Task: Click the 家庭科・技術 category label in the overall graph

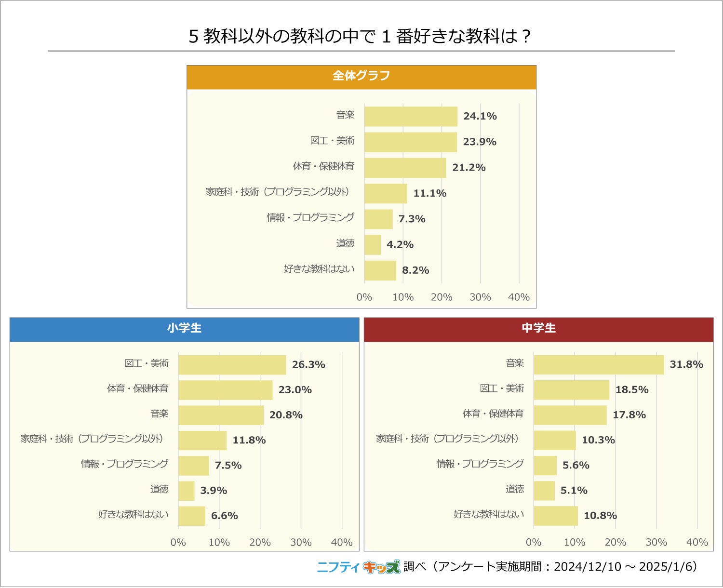Action: click(278, 192)
